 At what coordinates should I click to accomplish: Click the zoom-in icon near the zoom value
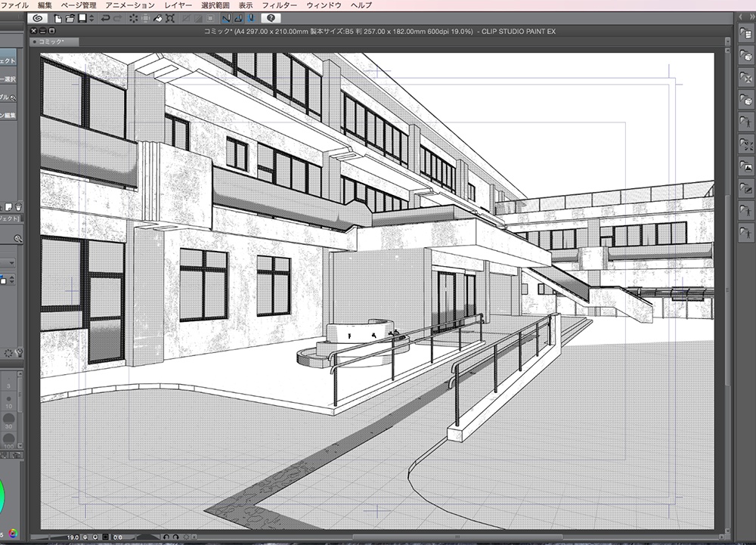point(95,536)
